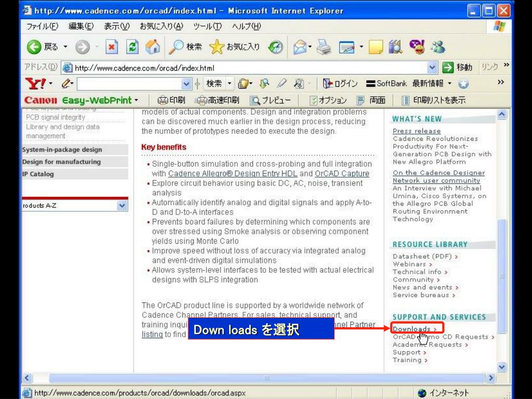Click the Yahoo toolbar Login (ログイン) button
The height and width of the screenshot is (399, 532).
[340, 84]
